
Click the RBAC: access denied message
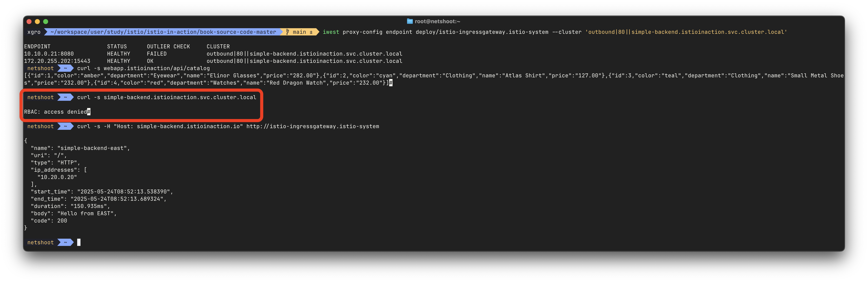coord(55,112)
